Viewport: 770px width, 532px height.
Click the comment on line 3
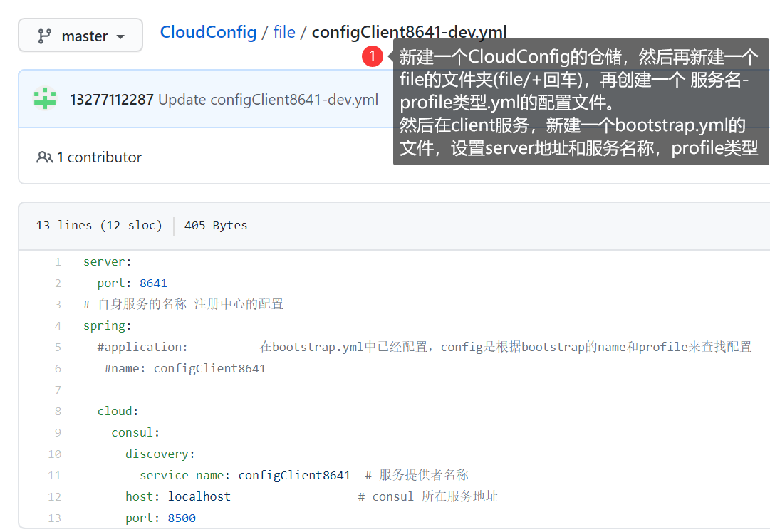tap(183, 304)
